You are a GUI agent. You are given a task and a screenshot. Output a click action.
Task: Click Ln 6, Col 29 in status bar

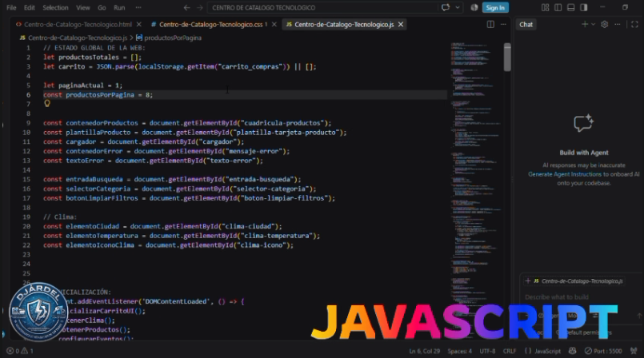pyautogui.click(x=424, y=352)
